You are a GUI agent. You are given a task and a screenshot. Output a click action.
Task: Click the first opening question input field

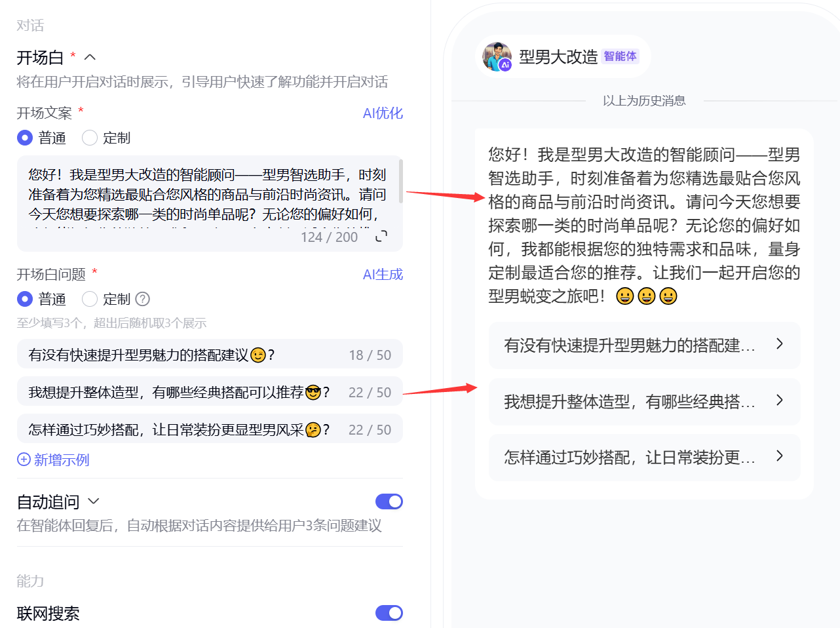point(210,355)
